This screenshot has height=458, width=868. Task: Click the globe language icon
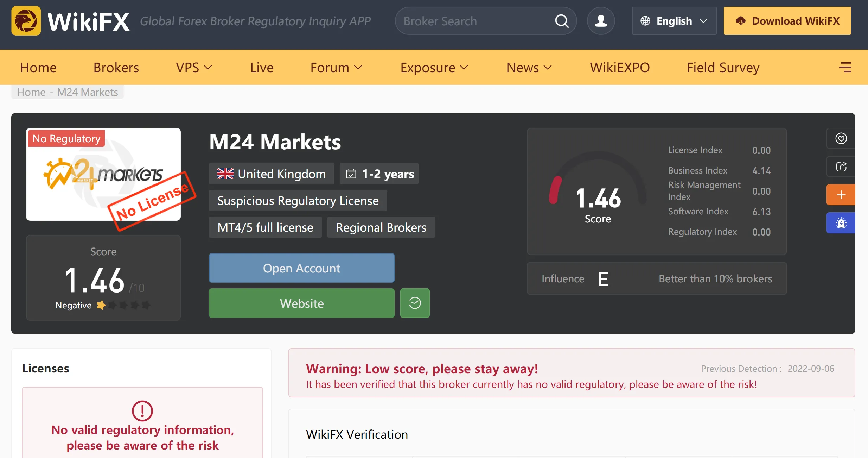click(x=645, y=21)
